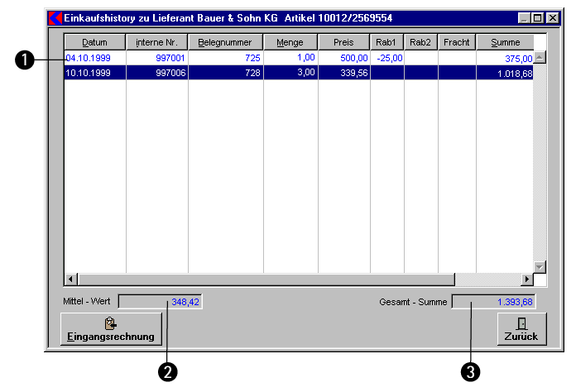The width and height of the screenshot is (576, 392).
Task: Sort by the Datum column header
Action: pyautogui.click(x=95, y=42)
